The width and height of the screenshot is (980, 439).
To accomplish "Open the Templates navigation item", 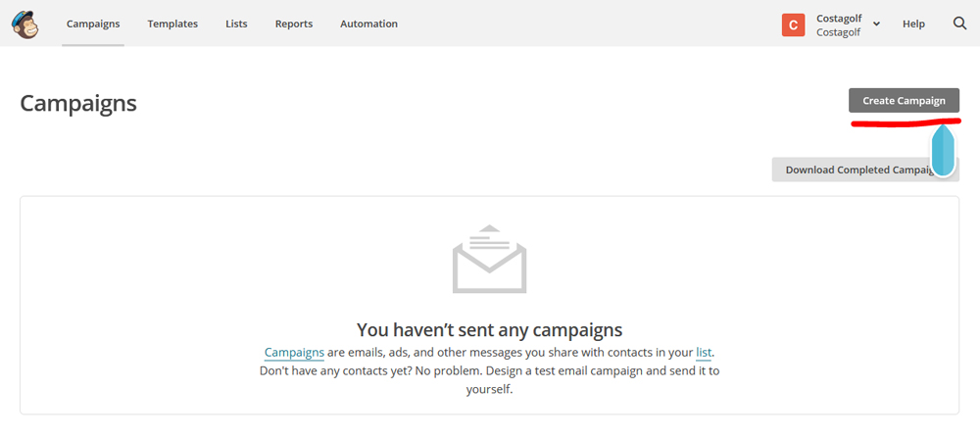I will (172, 24).
